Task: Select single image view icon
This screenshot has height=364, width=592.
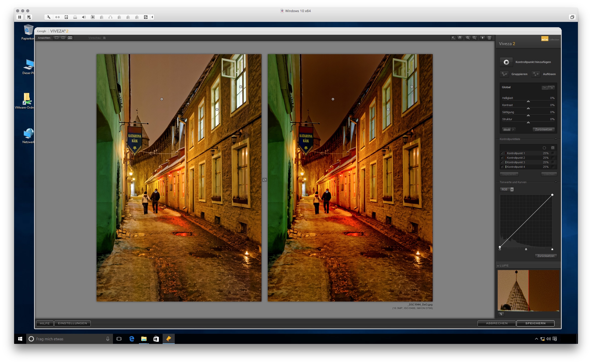Action: 57,38
